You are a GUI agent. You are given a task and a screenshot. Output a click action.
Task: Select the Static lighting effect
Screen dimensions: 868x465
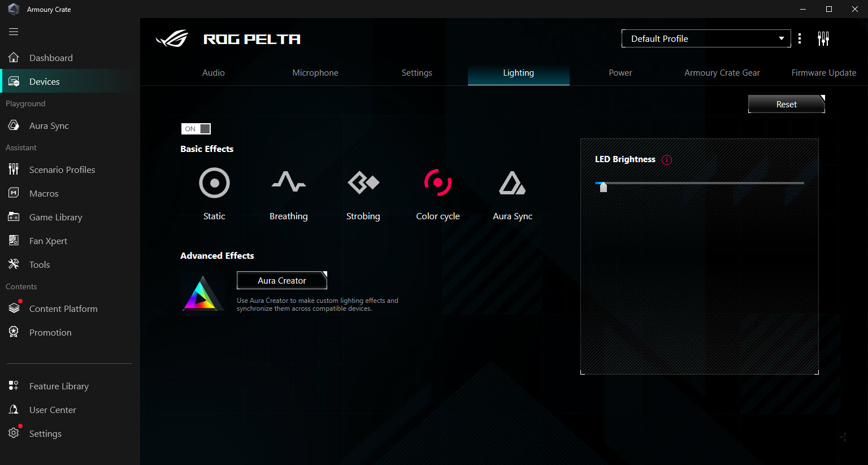(214, 194)
